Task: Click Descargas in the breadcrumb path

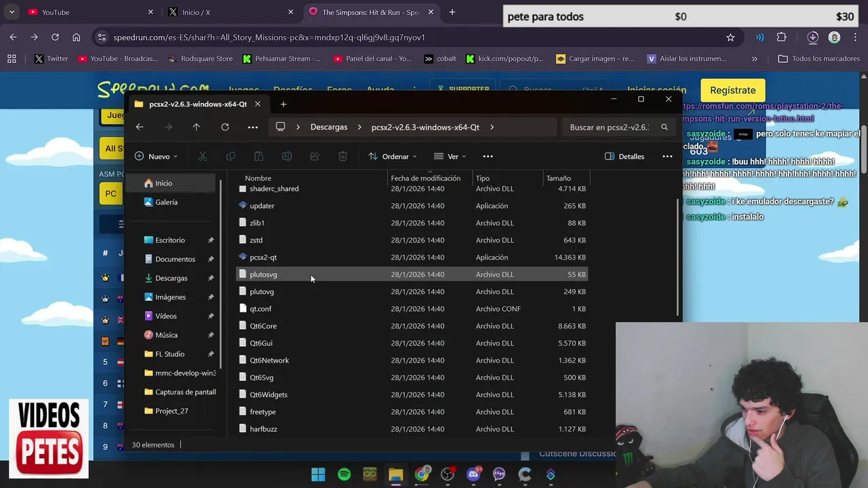Action: pos(329,127)
